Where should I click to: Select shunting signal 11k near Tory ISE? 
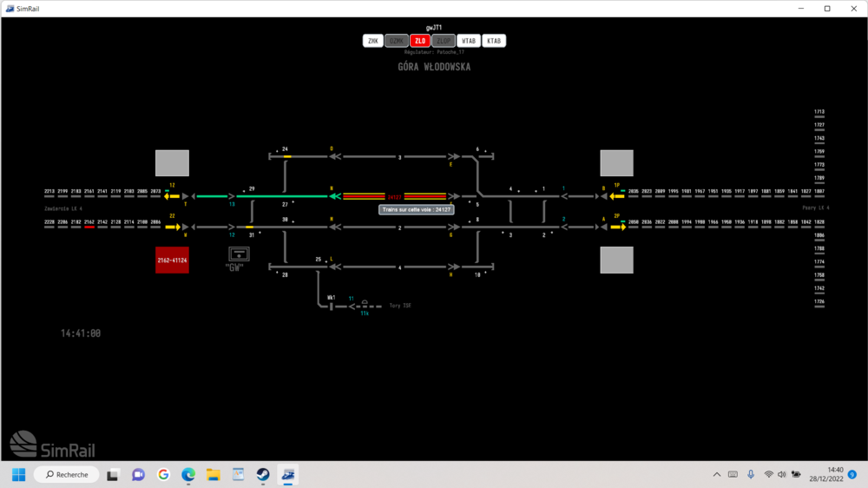pos(365,305)
